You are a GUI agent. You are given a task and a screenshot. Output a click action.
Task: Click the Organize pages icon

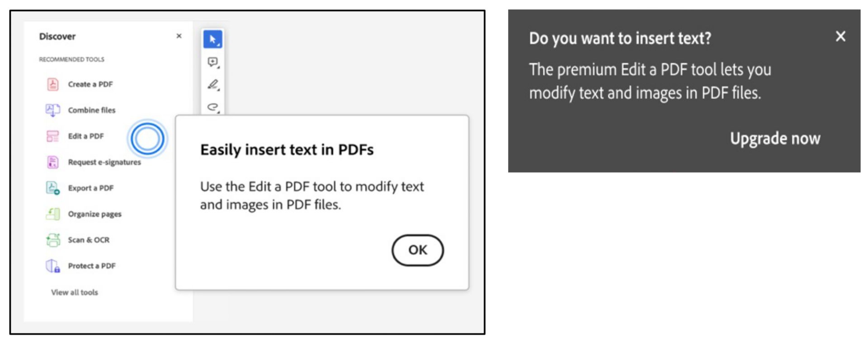(52, 214)
